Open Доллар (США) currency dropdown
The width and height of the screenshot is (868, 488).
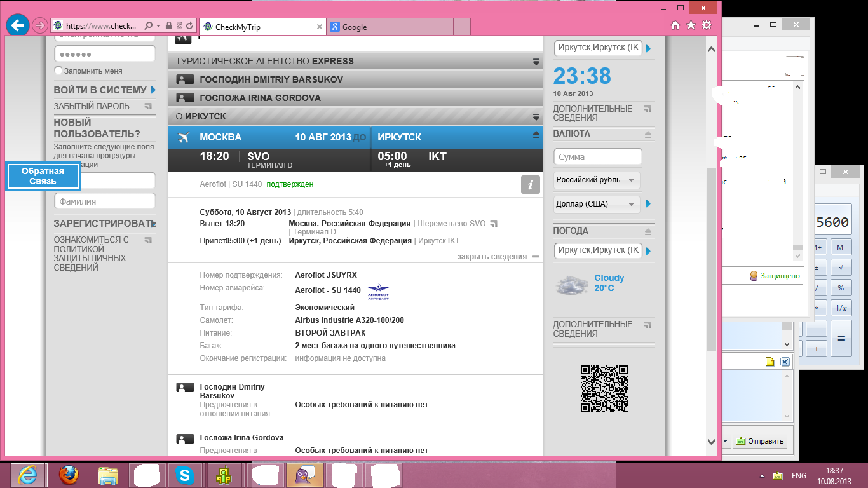click(x=597, y=204)
